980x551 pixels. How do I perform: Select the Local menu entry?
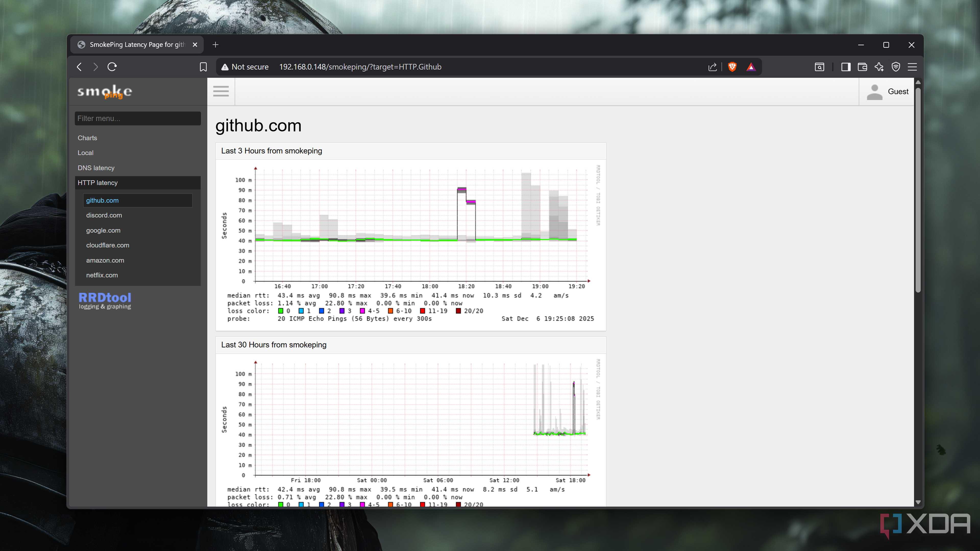85,153
